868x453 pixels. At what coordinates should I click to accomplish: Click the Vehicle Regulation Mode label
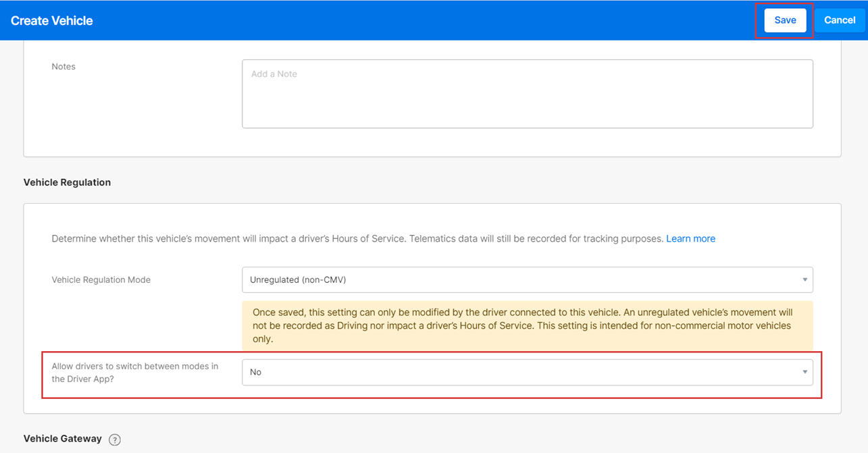101,279
